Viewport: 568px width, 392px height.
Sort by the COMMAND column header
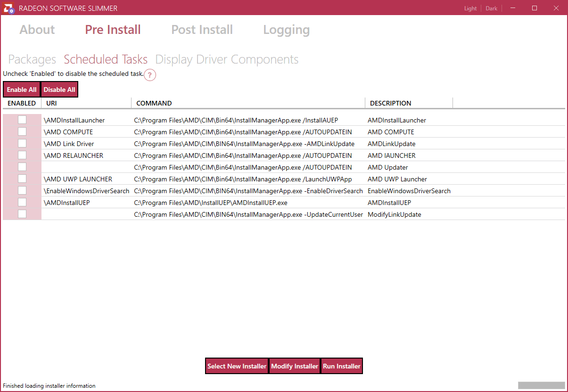click(x=248, y=103)
